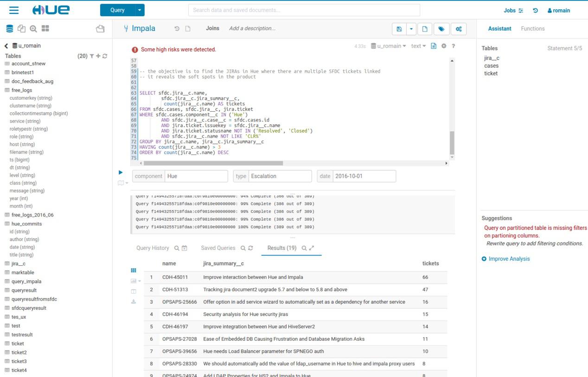Run the query with the play button
The height and width of the screenshot is (377, 588).
(121, 173)
